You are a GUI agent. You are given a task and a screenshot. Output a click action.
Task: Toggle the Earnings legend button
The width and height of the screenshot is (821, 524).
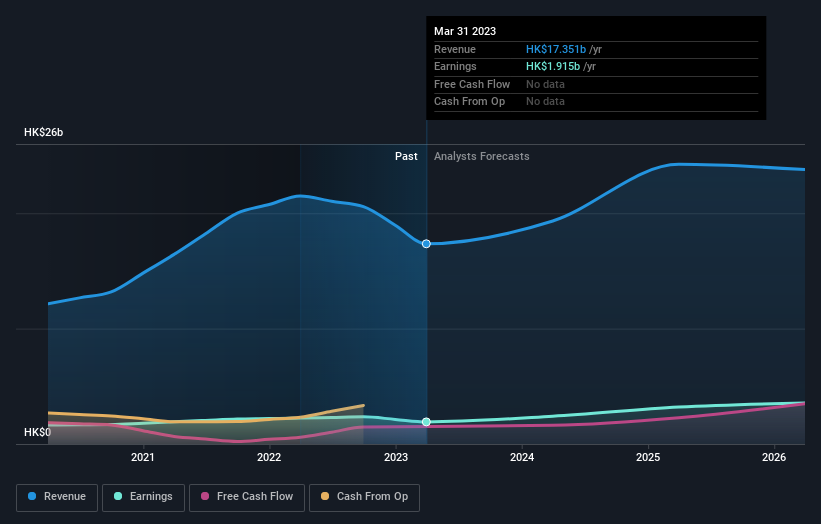coord(143,497)
